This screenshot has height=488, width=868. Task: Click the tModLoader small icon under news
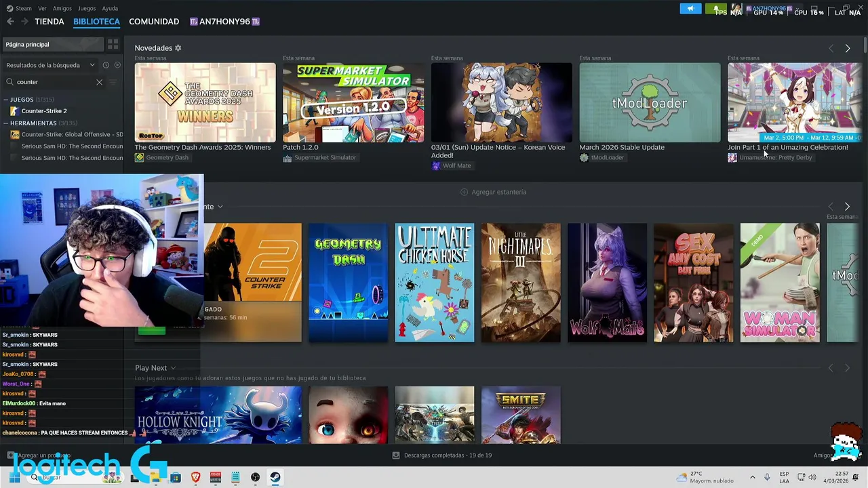pyautogui.click(x=584, y=157)
